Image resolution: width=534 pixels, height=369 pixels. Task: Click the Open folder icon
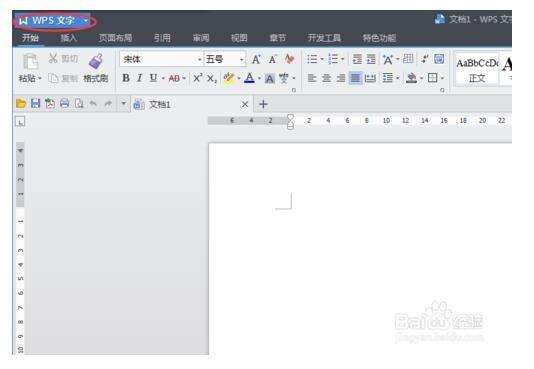point(21,103)
